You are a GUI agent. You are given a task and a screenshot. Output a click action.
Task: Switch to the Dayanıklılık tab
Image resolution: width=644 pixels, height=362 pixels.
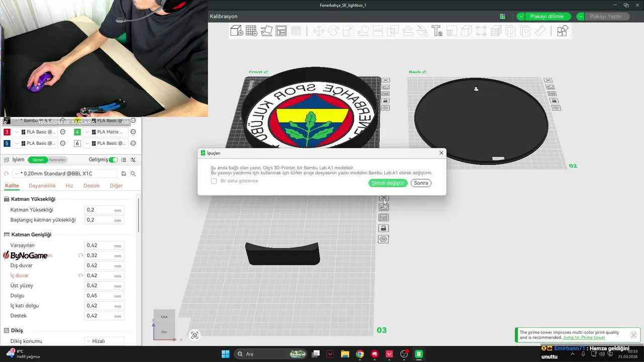(42, 186)
